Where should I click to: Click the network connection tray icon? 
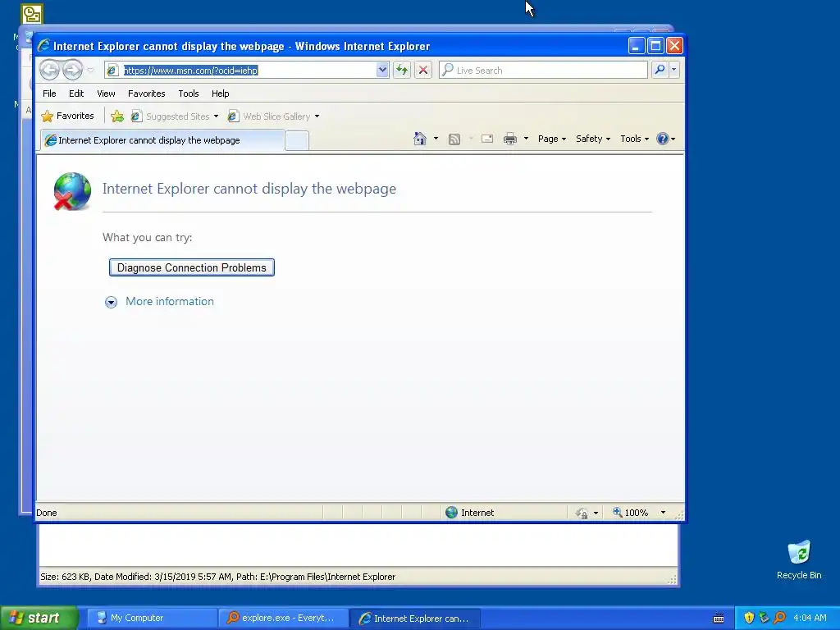[764, 618]
